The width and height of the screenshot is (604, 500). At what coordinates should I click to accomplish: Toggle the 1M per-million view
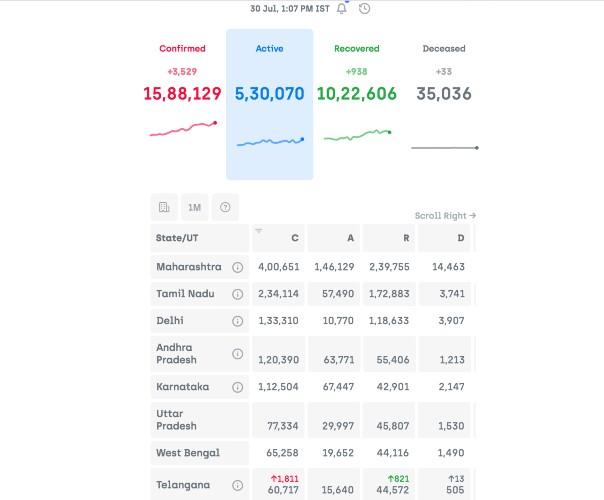[x=194, y=207]
